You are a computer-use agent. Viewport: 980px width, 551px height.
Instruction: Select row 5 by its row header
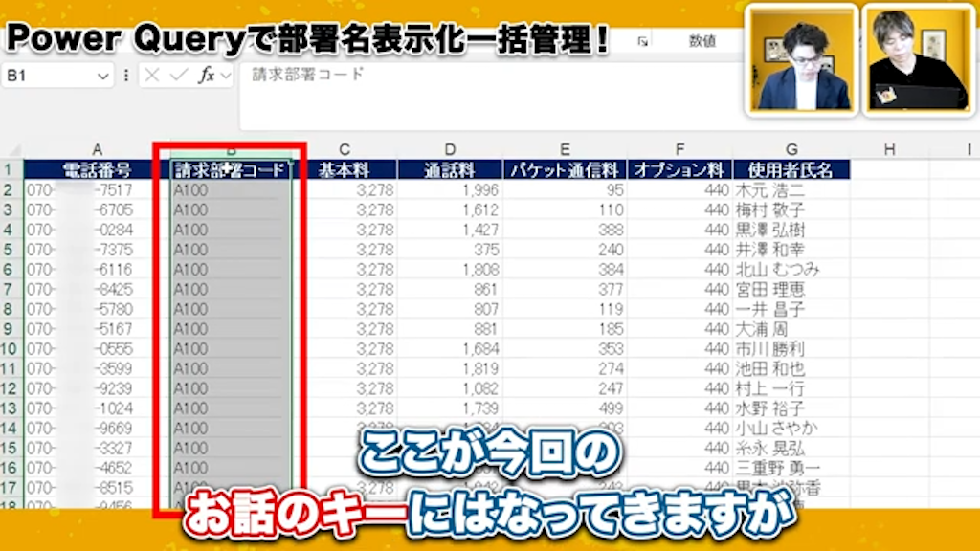pyautogui.click(x=10, y=251)
